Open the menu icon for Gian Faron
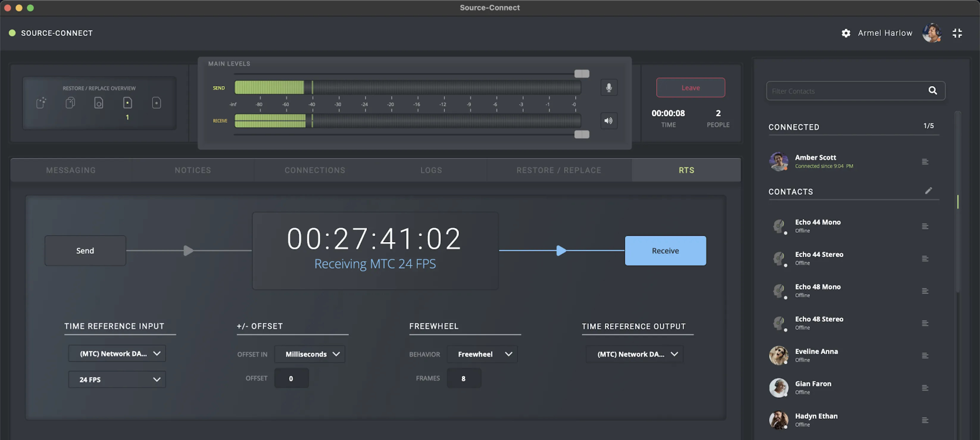The image size is (980, 440). coord(925,388)
